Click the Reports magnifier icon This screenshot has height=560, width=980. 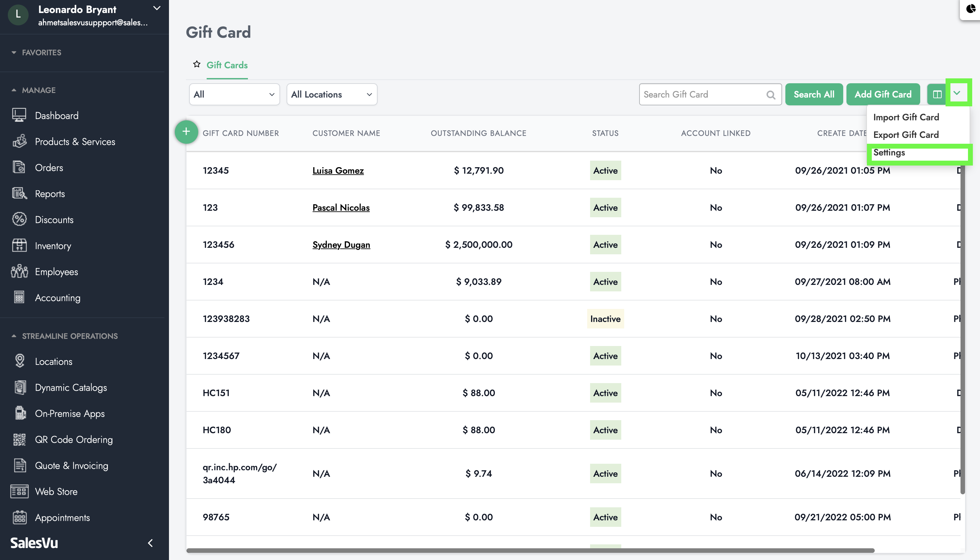19,193
